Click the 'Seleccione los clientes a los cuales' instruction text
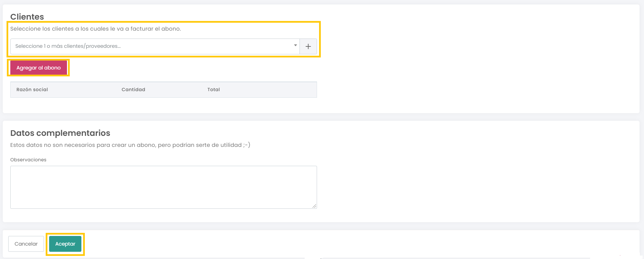 pos(59,29)
